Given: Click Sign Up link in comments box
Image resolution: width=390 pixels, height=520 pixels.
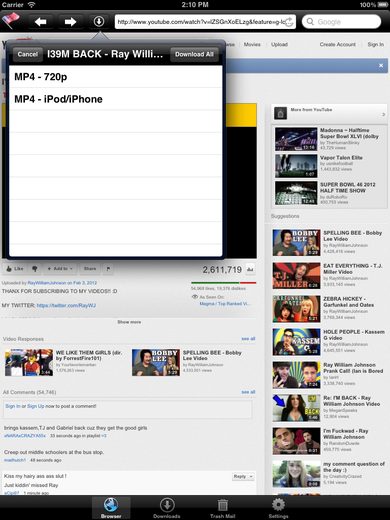Looking at the screenshot, I should tap(35, 406).
